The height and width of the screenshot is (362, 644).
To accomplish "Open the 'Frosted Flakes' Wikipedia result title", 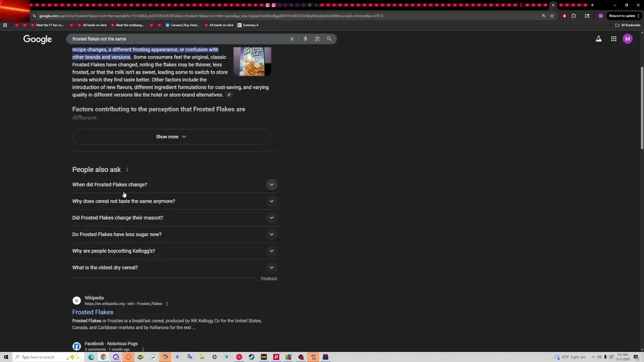I will click(x=93, y=312).
